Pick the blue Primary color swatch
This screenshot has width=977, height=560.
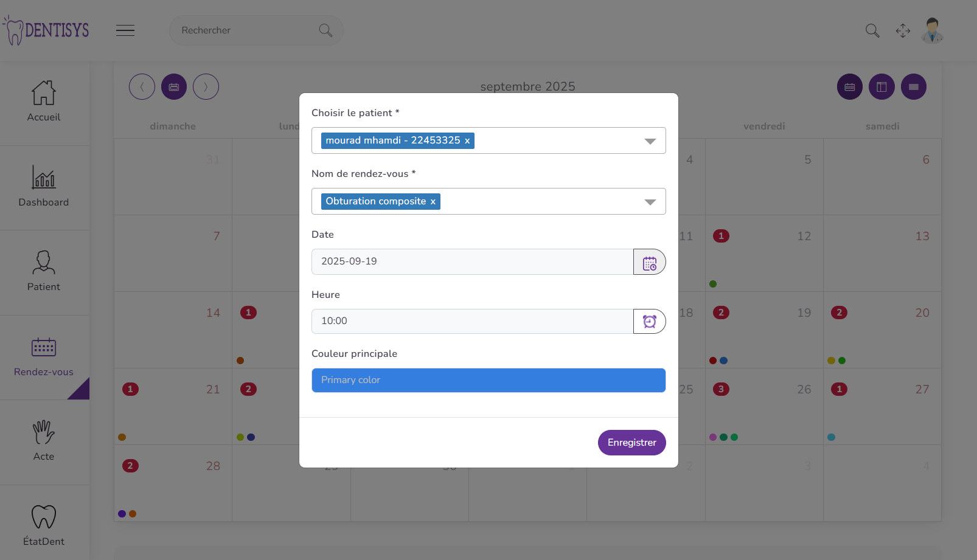coord(488,380)
